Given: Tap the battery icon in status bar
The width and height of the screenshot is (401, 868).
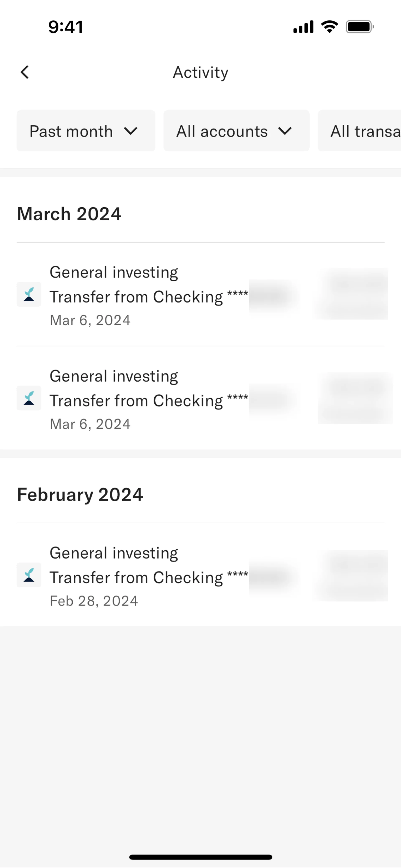Looking at the screenshot, I should (360, 27).
